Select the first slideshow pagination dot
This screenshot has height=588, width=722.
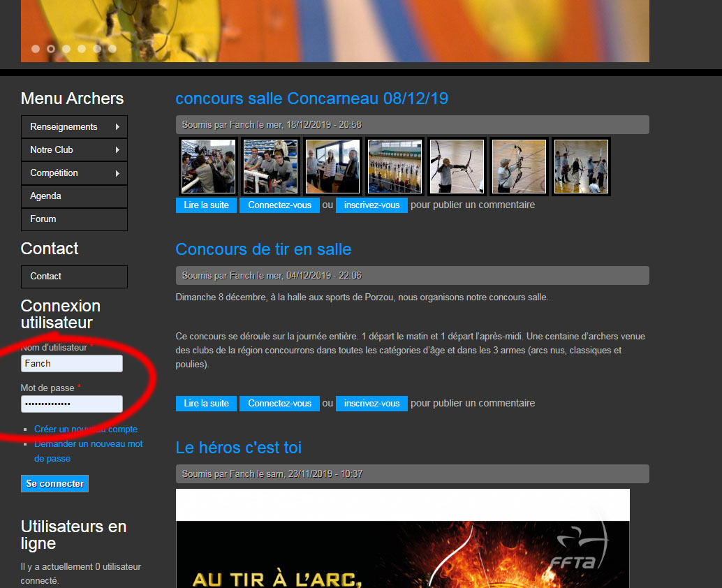(x=36, y=49)
